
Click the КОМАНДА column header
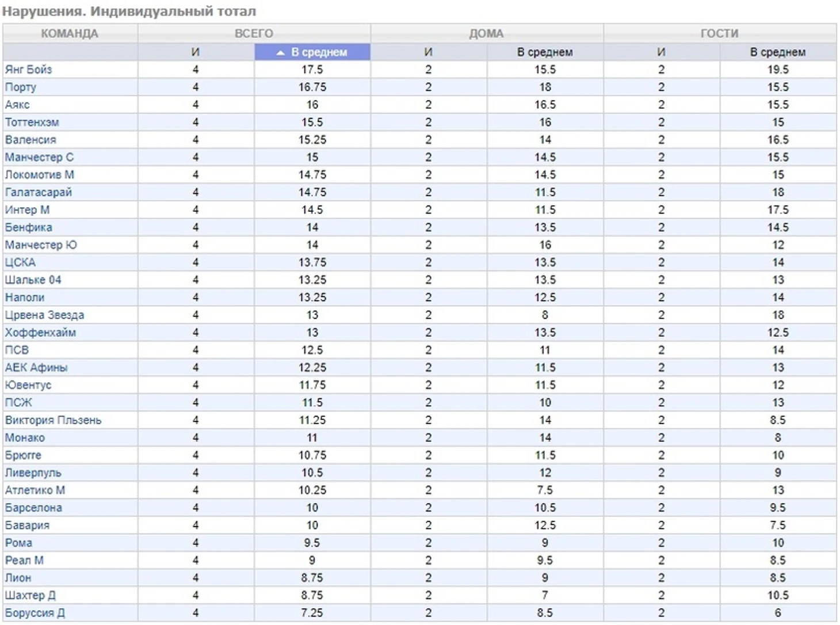(70, 33)
